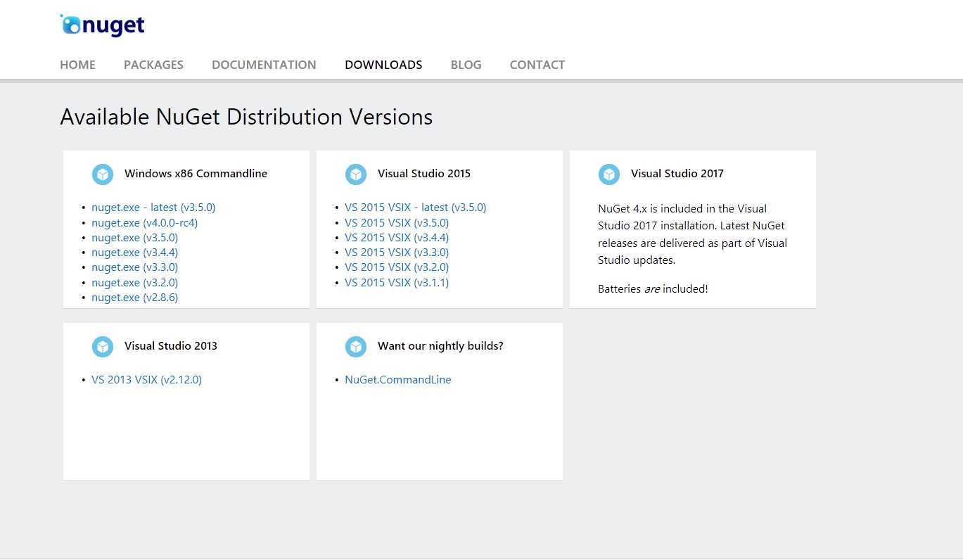The width and height of the screenshot is (963, 560).
Task: Click the 'Want our nightly builds?' title
Action: tap(440, 346)
